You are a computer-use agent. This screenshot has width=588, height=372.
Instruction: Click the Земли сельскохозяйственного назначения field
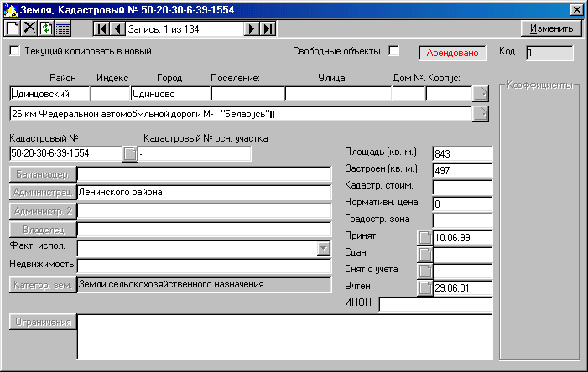[x=204, y=285]
